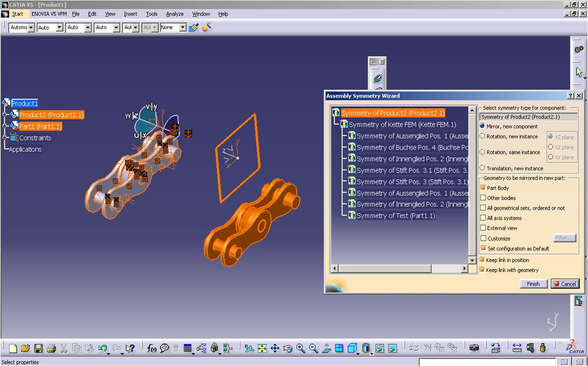The image size is (588, 366).
Task: Toggle Keep link with geometry checkbox
Action: click(x=482, y=270)
